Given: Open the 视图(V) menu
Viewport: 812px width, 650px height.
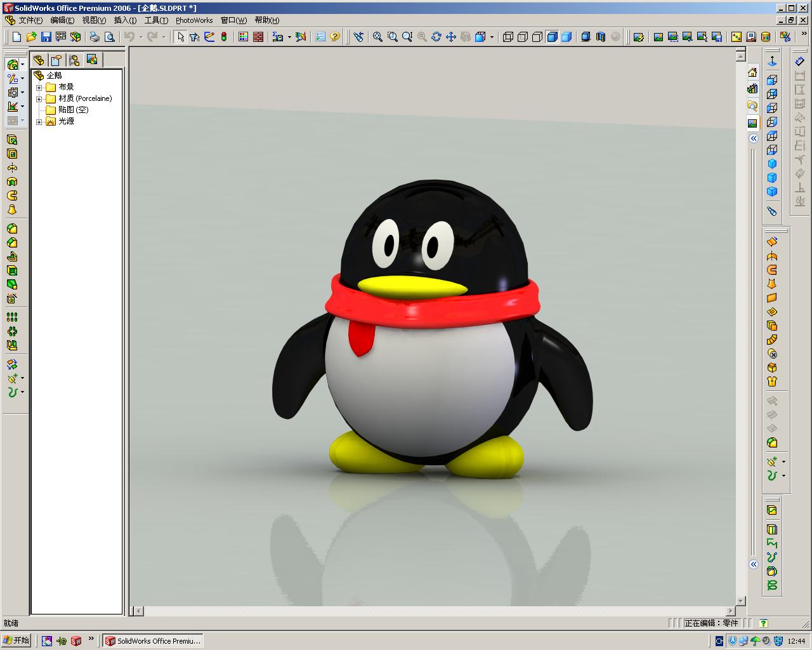Looking at the screenshot, I should [94, 20].
